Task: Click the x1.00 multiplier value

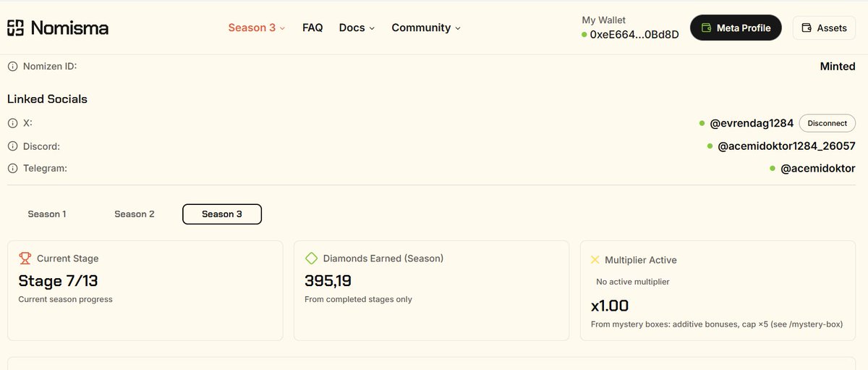Action: [610, 306]
